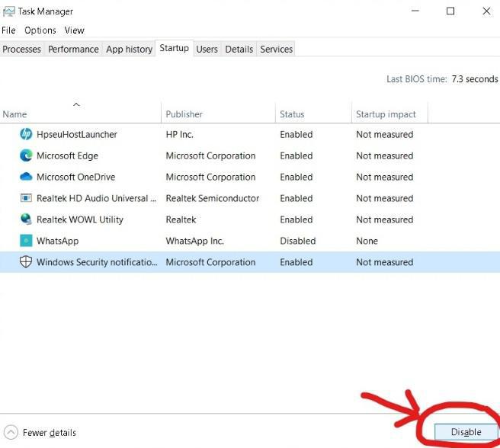Click the OneDrive cloud icon
The height and width of the screenshot is (448, 500).
click(26, 177)
